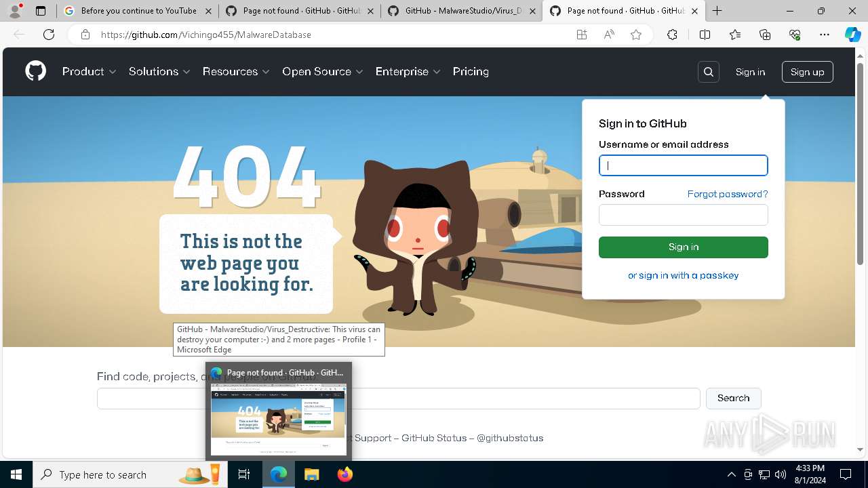The image size is (868, 488).
Task: Open @githubstatus footer link
Action: pyautogui.click(x=510, y=438)
